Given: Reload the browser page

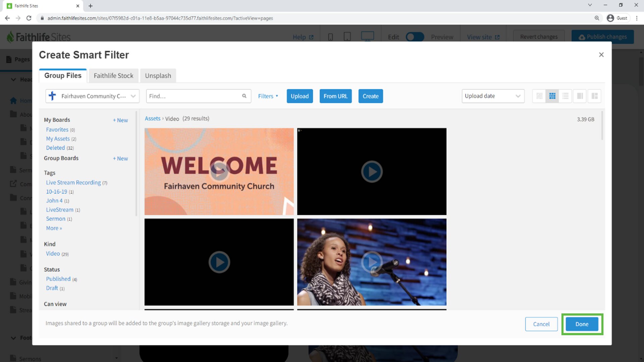Looking at the screenshot, I should point(29,18).
